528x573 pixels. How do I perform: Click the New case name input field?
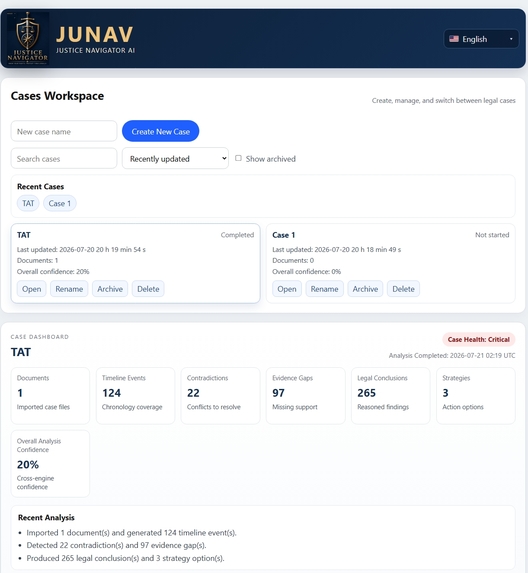(64, 131)
